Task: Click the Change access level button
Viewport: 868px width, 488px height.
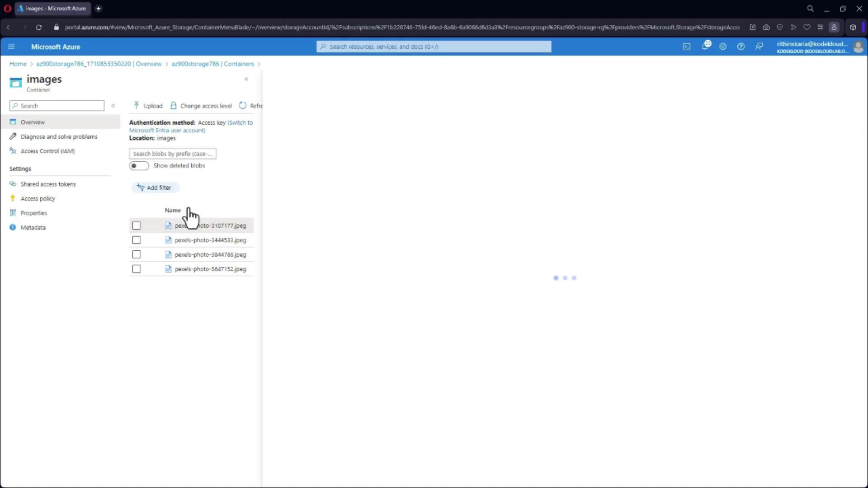Action: click(x=201, y=106)
